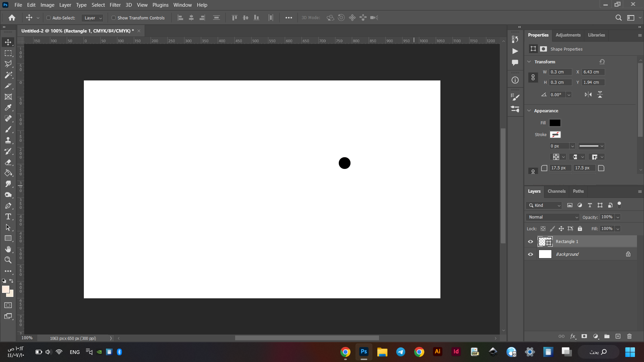
Task: Select the Clone Stamp tool
Action: pyautogui.click(x=8, y=140)
